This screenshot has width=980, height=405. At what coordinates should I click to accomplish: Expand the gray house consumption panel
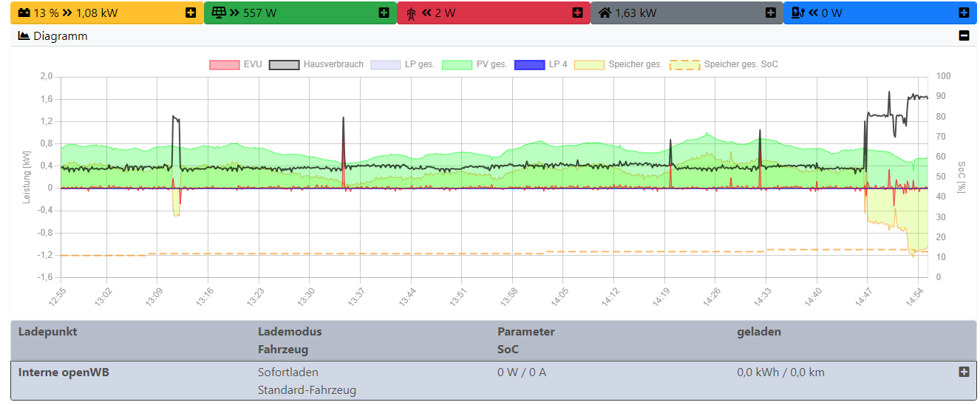771,13
